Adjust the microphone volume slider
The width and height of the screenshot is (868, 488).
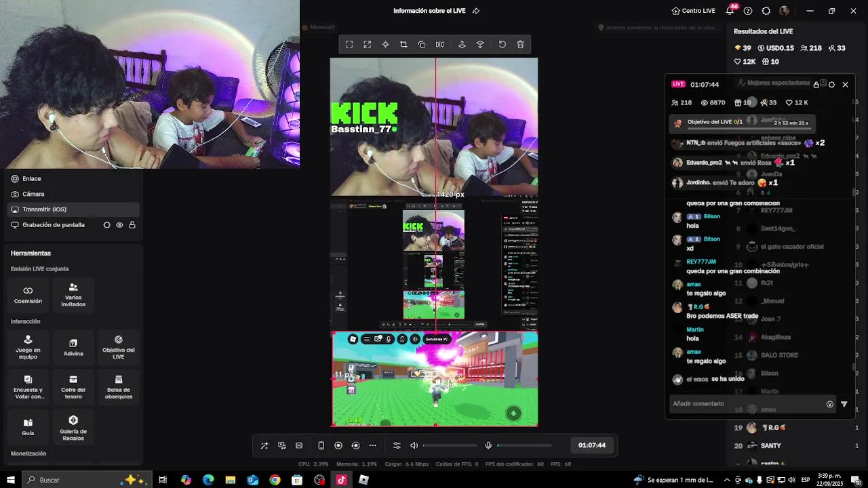(524, 445)
